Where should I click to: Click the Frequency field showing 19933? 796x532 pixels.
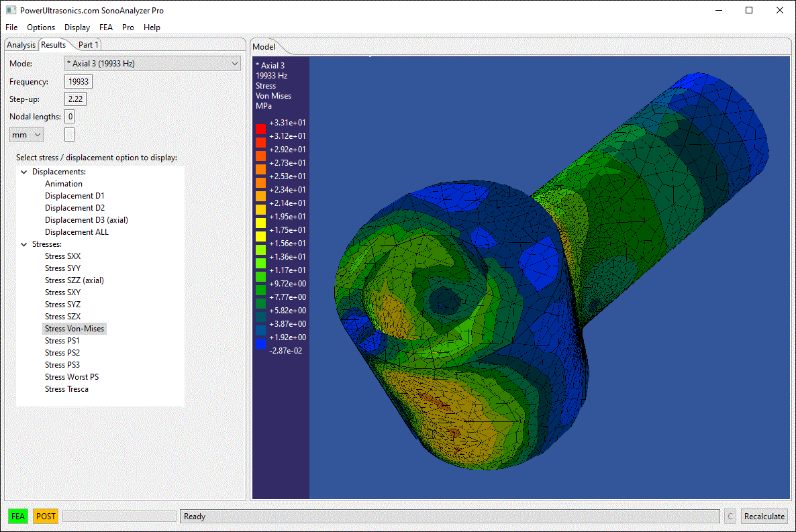pos(79,82)
